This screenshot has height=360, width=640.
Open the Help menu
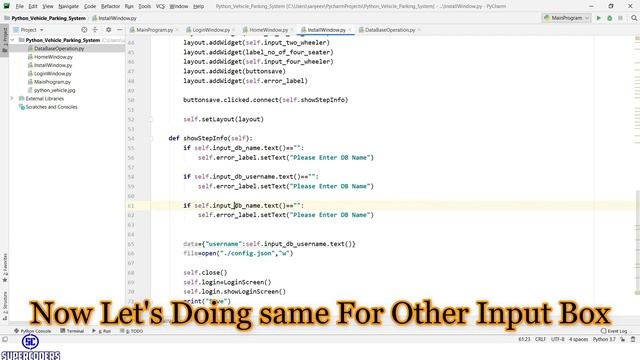[198, 6]
